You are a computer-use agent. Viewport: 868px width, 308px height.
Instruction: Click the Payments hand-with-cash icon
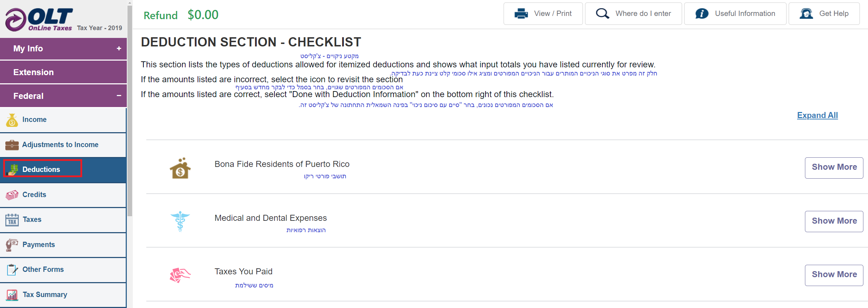[x=12, y=245]
